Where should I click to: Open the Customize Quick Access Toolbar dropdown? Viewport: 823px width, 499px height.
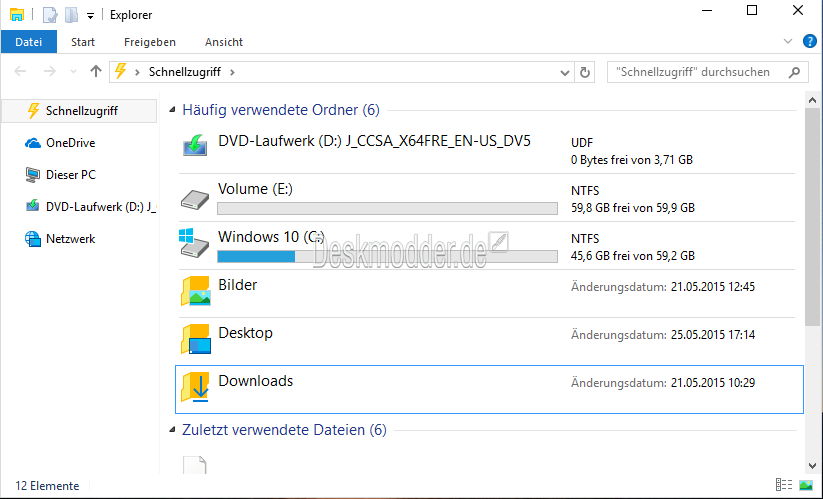pos(90,16)
